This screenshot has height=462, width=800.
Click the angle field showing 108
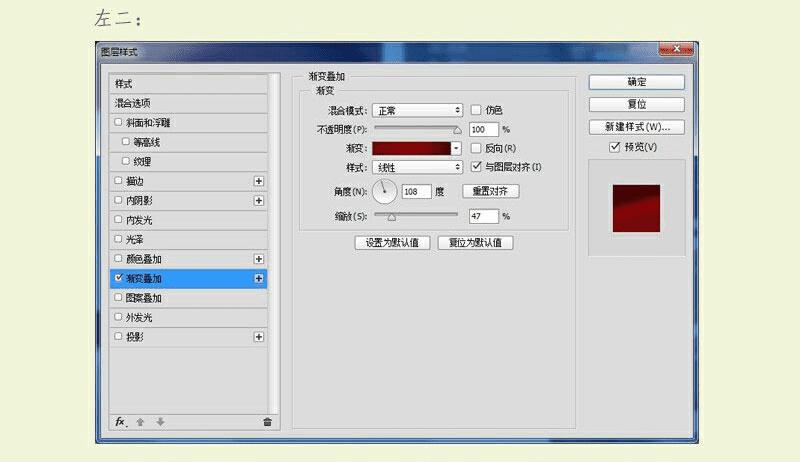tap(417, 192)
